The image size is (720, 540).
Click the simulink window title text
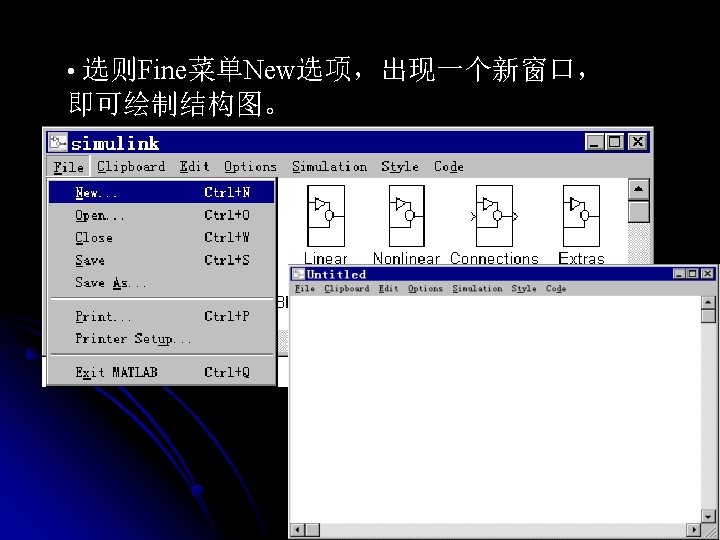pos(115,143)
